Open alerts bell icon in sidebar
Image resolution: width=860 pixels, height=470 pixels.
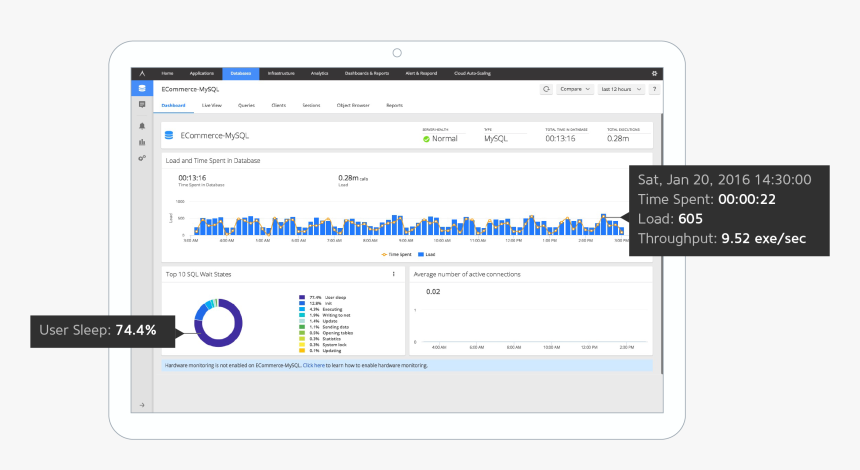coord(142,126)
